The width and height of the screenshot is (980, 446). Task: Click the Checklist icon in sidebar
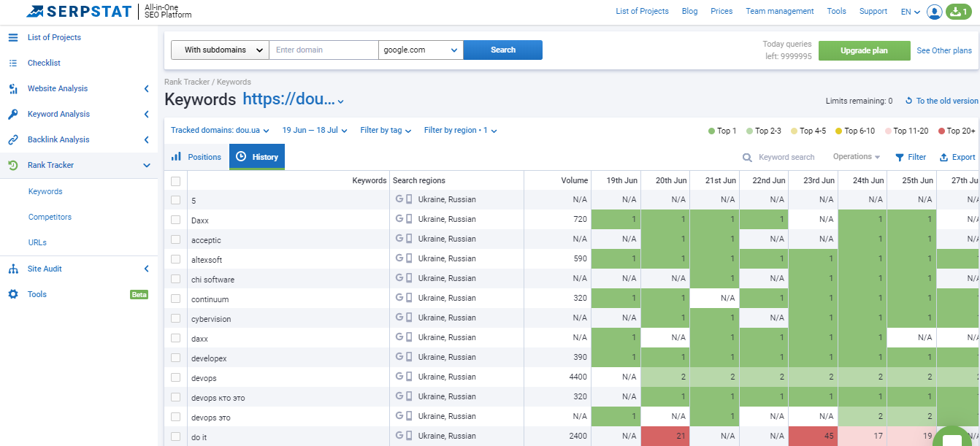point(13,63)
